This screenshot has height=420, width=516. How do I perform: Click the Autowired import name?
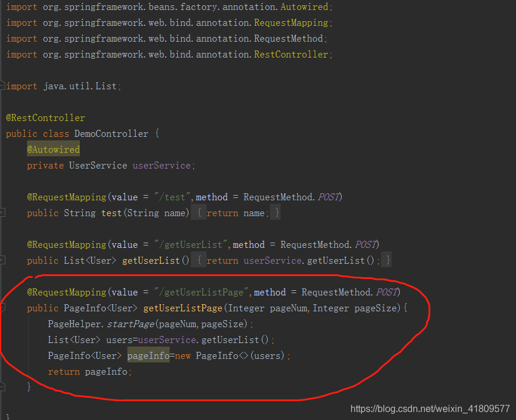click(305, 7)
